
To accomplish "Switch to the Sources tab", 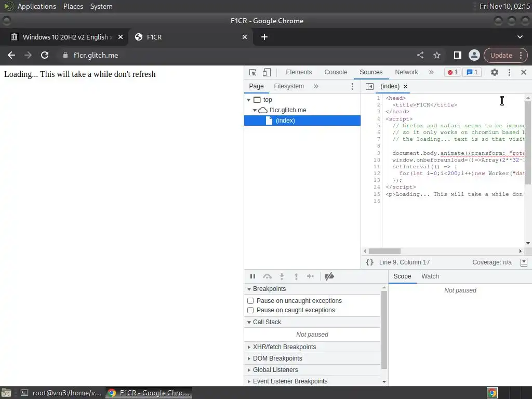I will tap(371, 72).
